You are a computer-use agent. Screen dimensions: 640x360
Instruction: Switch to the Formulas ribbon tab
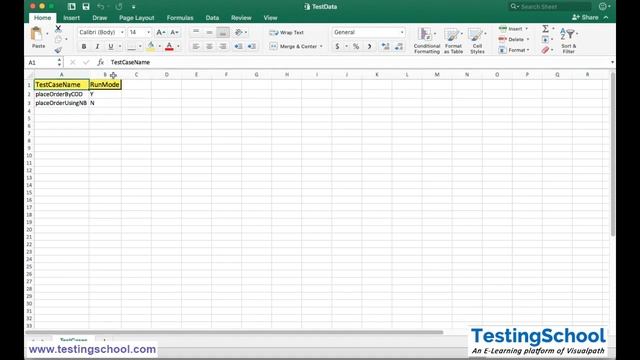(x=180, y=18)
